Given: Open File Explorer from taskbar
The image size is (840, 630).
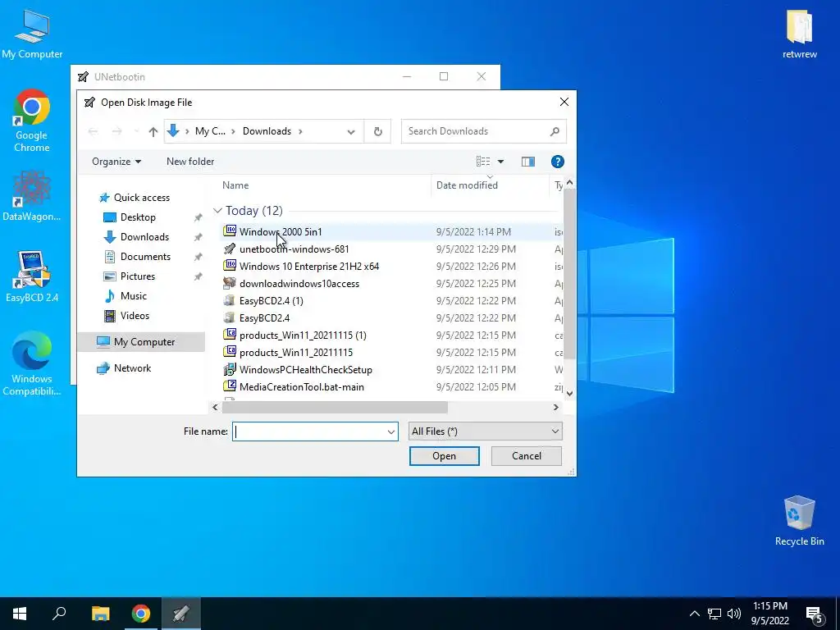Looking at the screenshot, I should pos(100,614).
